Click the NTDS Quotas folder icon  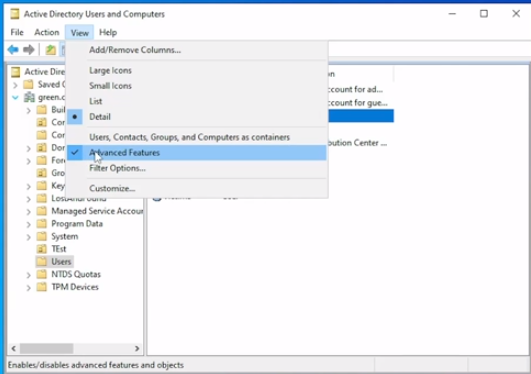[x=42, y=274]
